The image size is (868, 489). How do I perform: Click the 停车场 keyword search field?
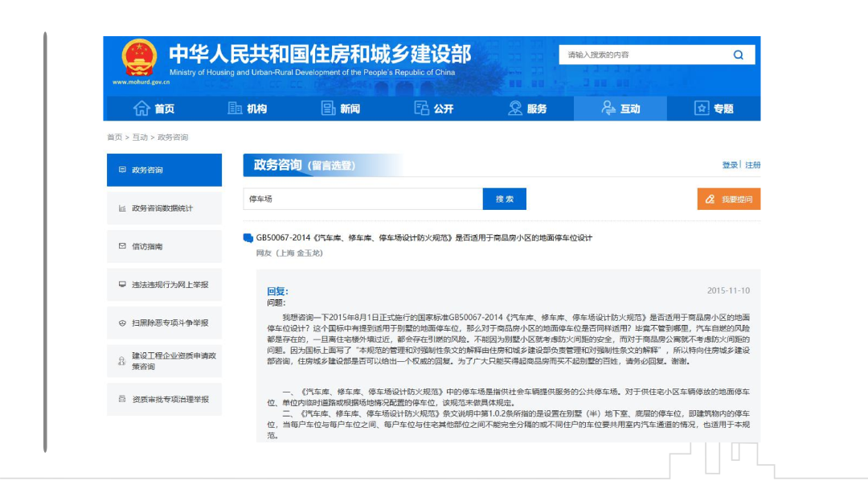[x=362, y=199]
